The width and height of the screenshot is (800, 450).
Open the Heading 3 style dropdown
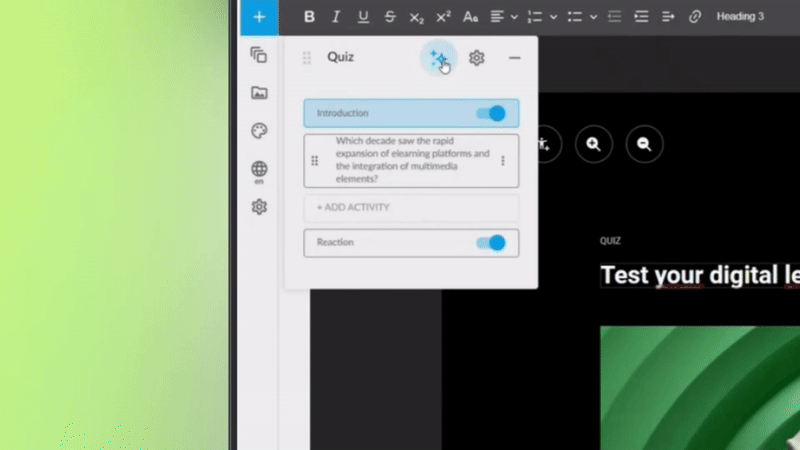click(740, 16)
